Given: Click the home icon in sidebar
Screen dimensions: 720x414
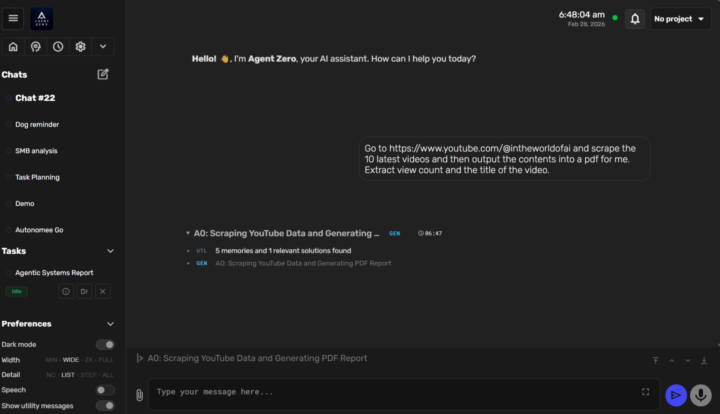Looking at the screenshot, I should click(x=13, y=46).
